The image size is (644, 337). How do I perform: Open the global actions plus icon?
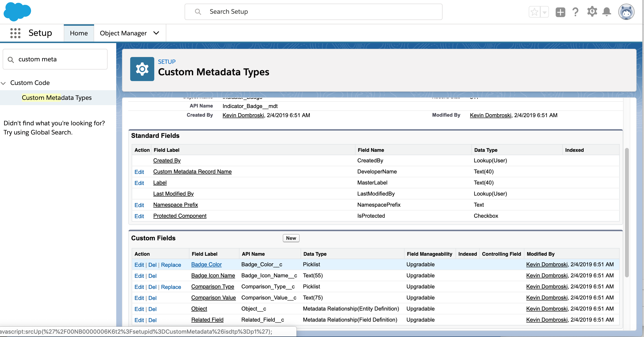pyautogui.click(x=560, y=12)
